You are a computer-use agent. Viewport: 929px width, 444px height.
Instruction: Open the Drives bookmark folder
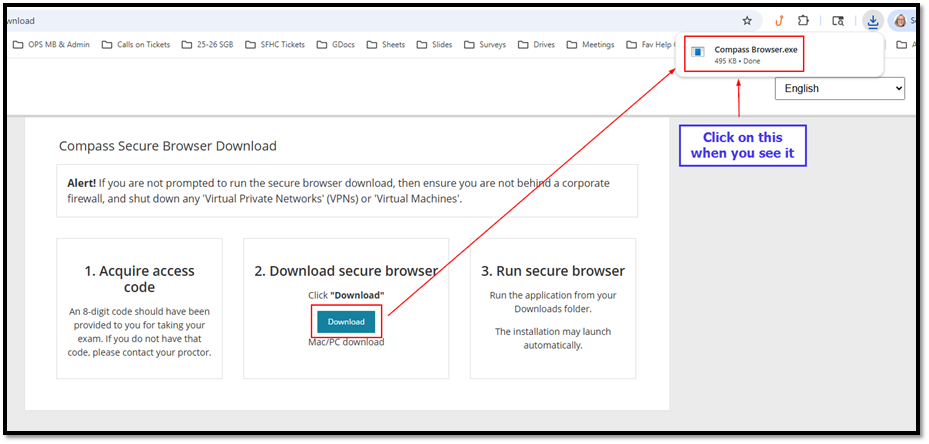coord(536,44)
